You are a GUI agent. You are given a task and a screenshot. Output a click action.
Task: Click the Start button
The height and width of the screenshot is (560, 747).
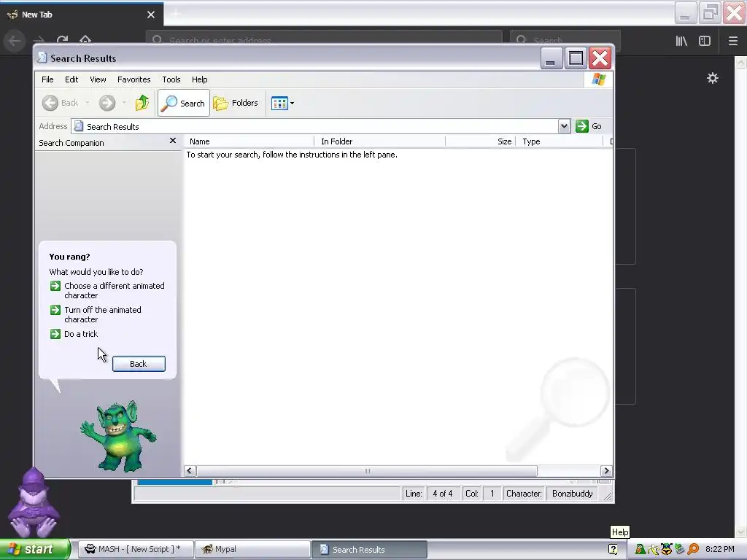pos(35,549)
